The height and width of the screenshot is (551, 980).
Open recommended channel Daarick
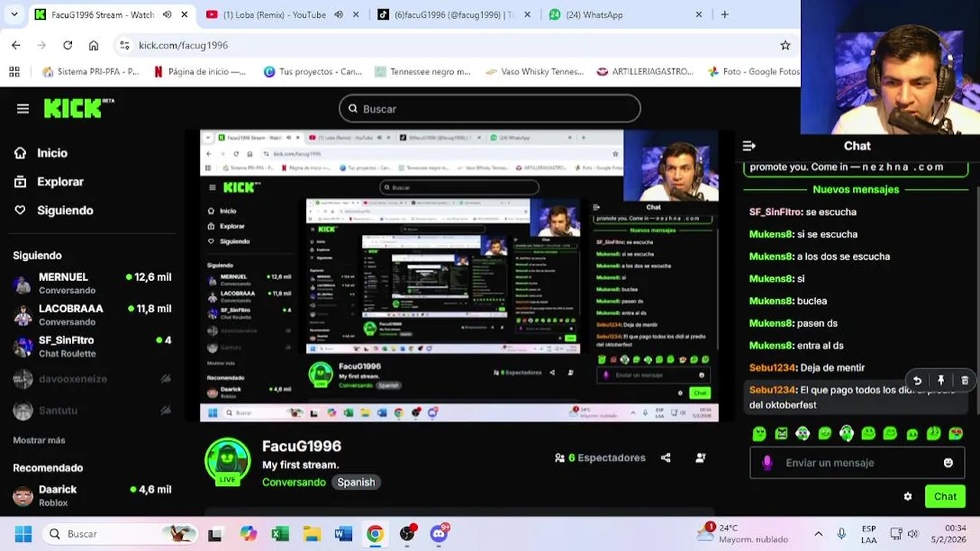tap(92, 495)
